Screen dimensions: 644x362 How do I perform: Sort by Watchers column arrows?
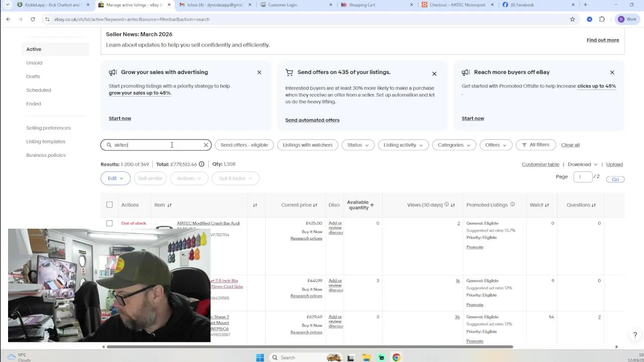click(547, 205)
